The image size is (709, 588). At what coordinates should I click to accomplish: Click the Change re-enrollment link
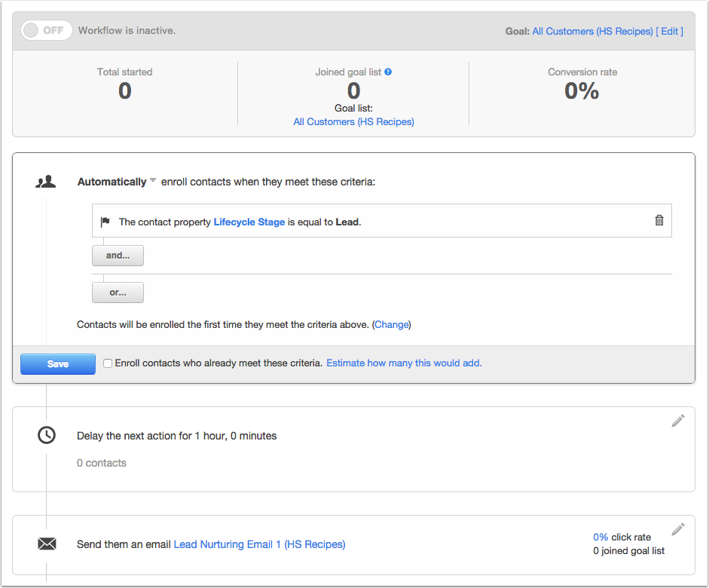click(392, 325)
